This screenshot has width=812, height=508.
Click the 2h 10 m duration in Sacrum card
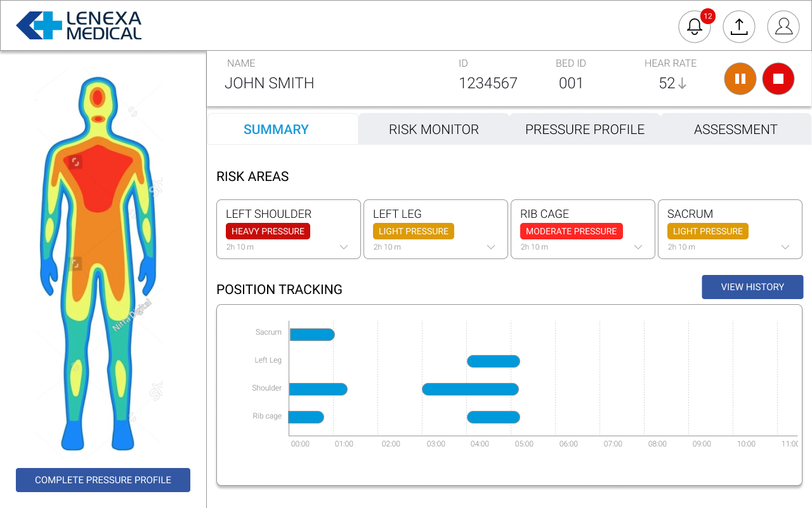[681, 247]
